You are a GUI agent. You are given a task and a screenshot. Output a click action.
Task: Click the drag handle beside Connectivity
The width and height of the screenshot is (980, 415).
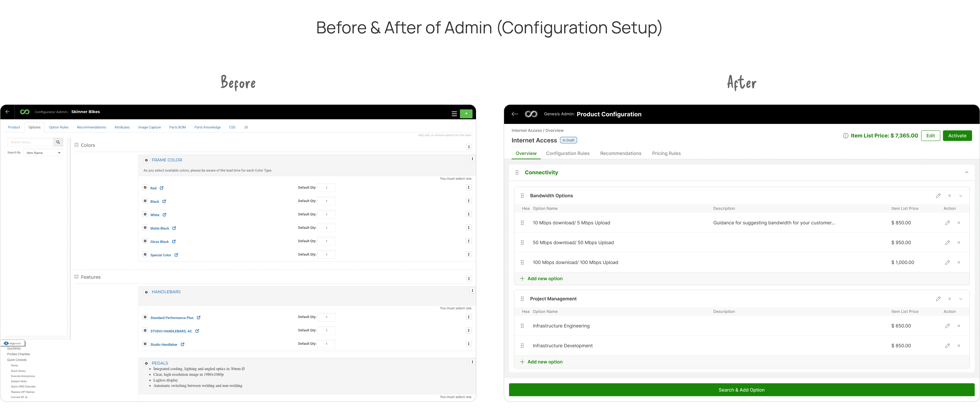pos(517,172)
